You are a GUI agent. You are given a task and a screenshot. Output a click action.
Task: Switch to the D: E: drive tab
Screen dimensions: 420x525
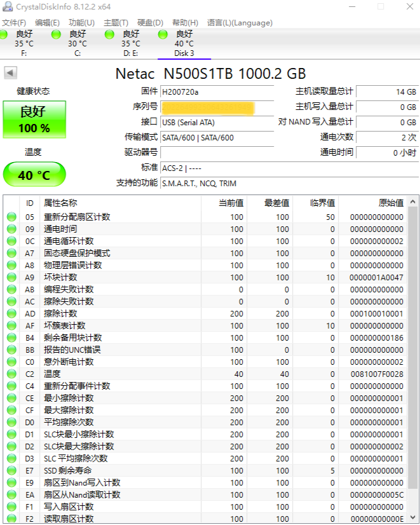click(x=131, y=44)
